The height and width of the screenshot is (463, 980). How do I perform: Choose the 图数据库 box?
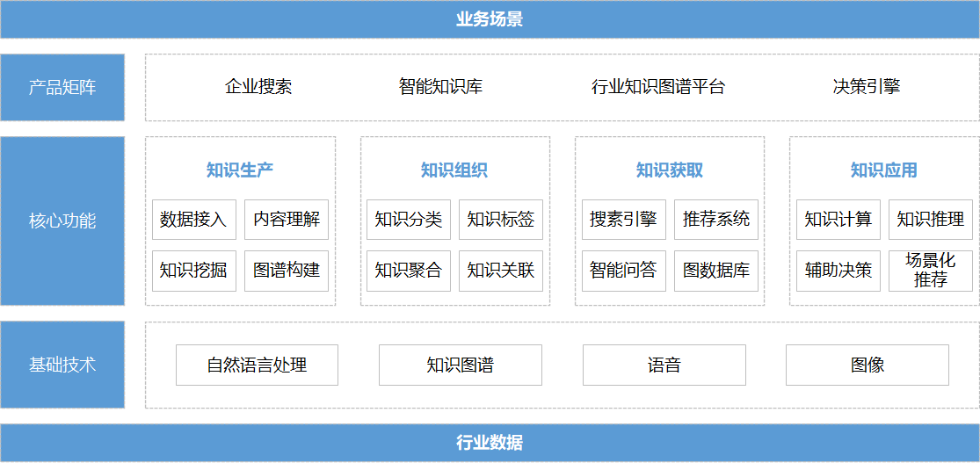pyautogui.click(x=716, y=271)
